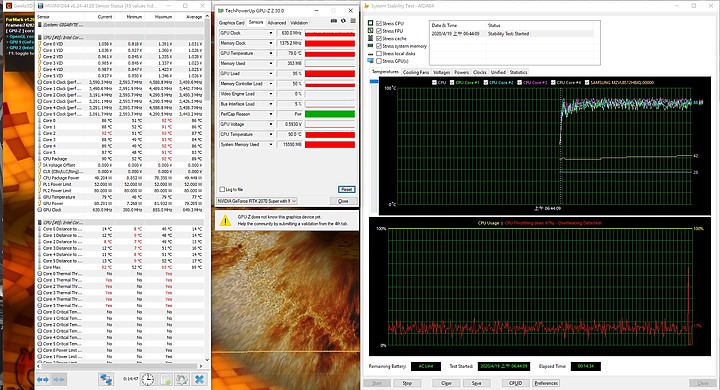Toggle the Stress FPU checkbox
The height and width of the screenshot is (390, 720).
(379, 31)
